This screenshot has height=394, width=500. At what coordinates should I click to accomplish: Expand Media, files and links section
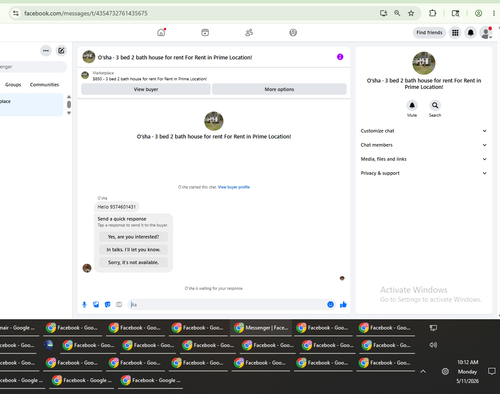(424, 159)
